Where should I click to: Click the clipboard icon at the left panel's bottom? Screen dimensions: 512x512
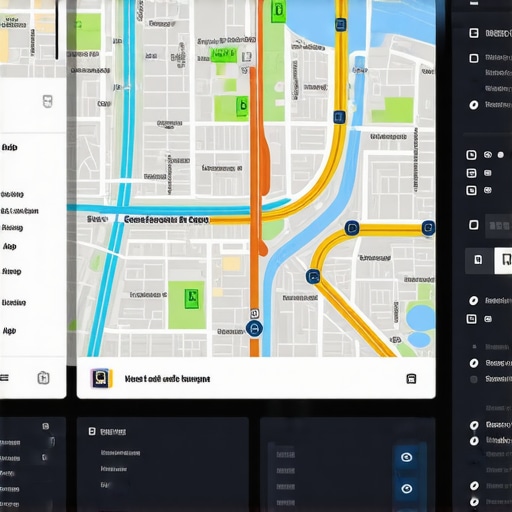tap(43, 378)
